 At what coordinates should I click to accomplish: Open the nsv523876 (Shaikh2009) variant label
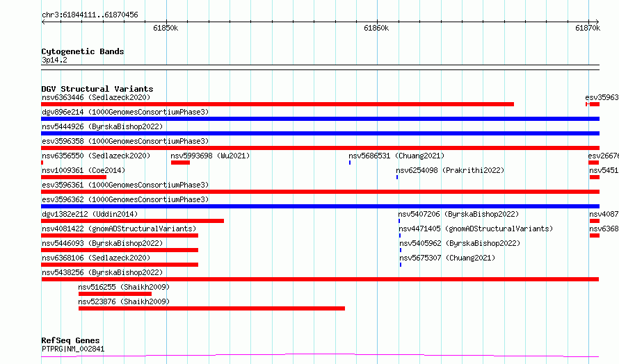click(x=124, y=301)
